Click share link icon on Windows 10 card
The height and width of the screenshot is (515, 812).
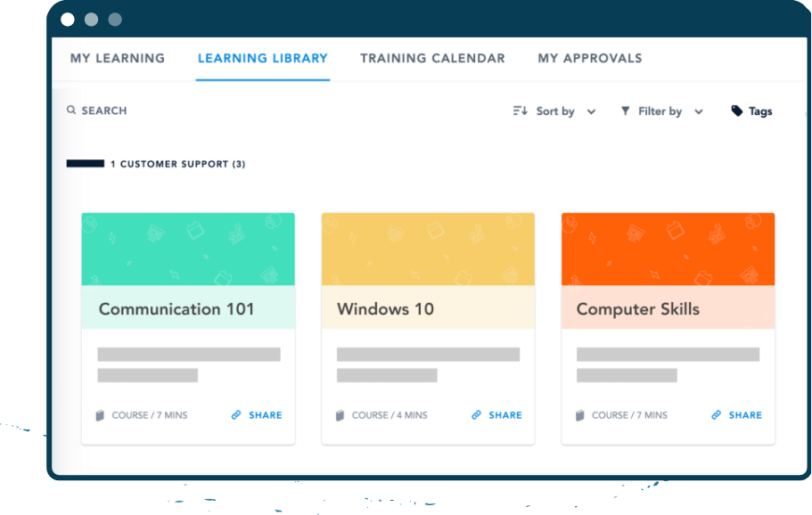(x=476, y=414)
